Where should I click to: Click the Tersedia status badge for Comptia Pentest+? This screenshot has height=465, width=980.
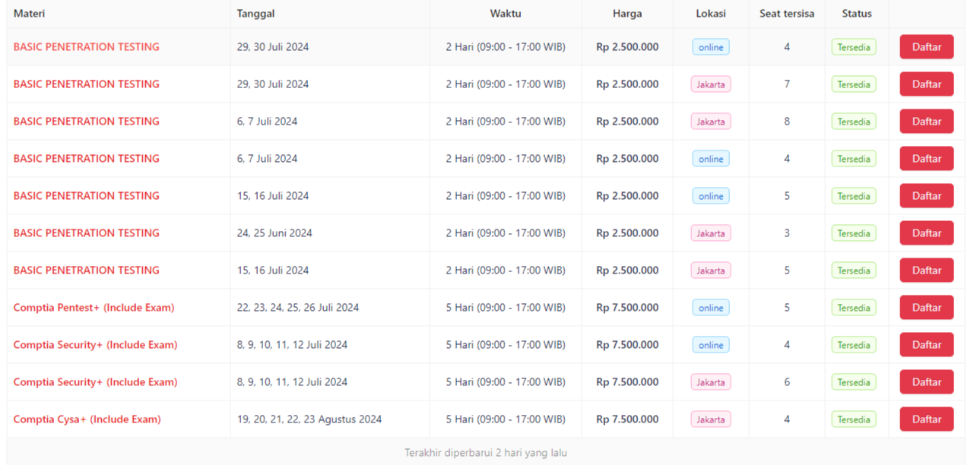(854, 308)
